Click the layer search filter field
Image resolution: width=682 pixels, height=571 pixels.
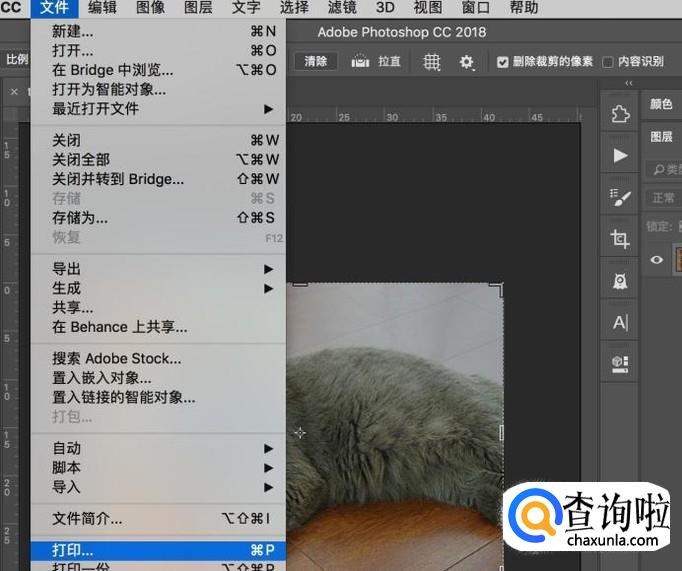click(664, 169)
